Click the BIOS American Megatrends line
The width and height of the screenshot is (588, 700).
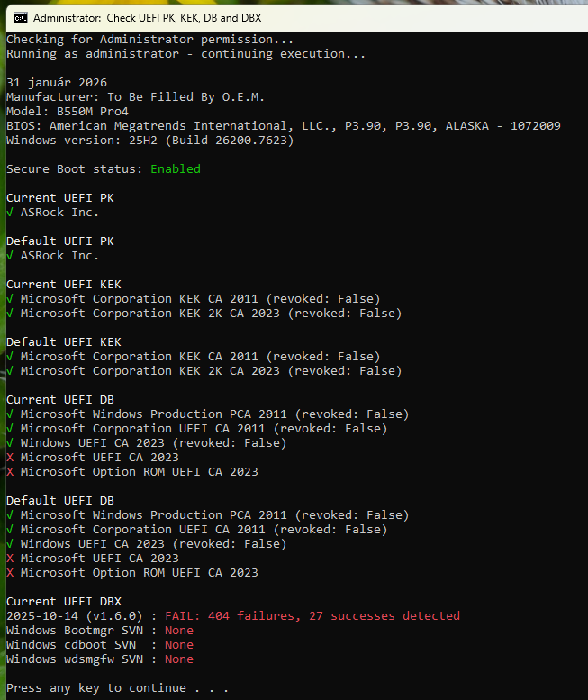(x=283, y=126)
